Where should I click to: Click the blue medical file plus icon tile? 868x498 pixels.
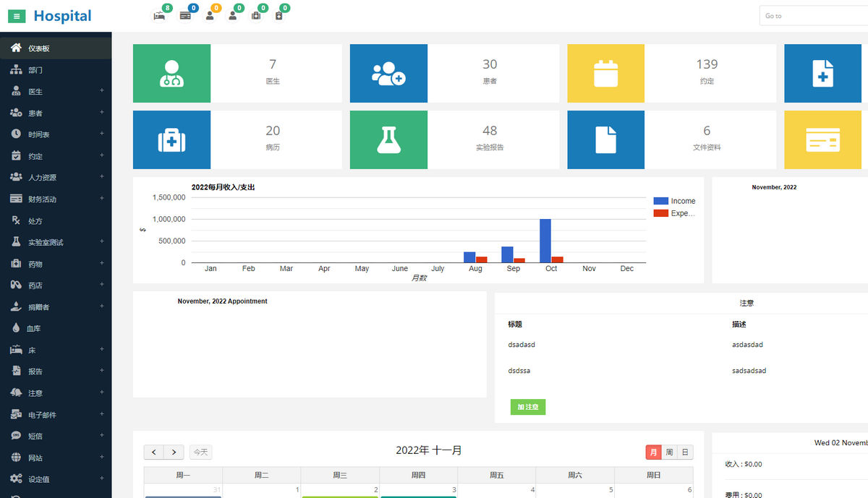822,73
